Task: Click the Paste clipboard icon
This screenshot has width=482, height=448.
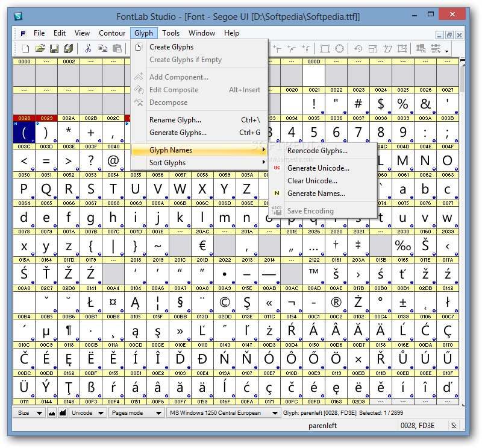Action: [117, 49]
